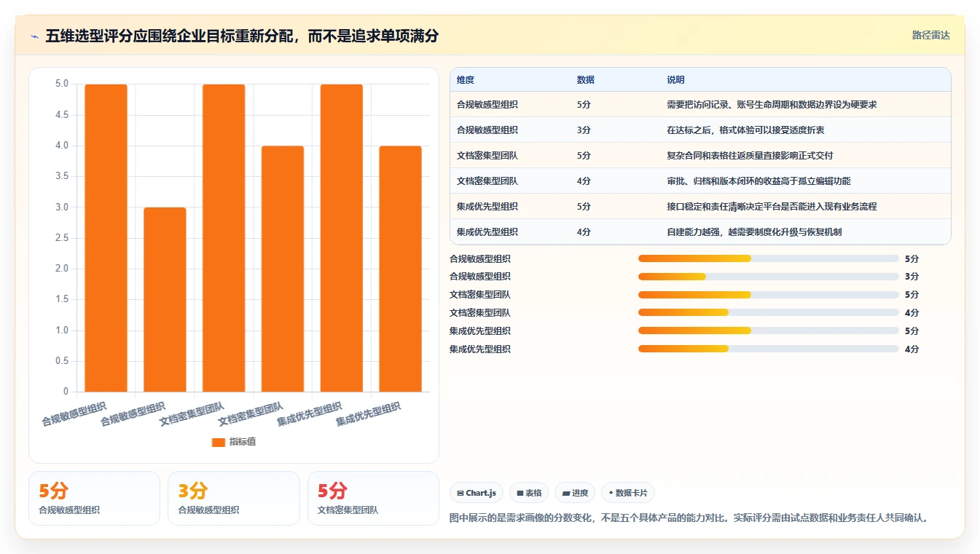Select the 5分 progress bar for 文档密集型团队
The height and width of the screenshot is (554, 980).
[769, 295]
